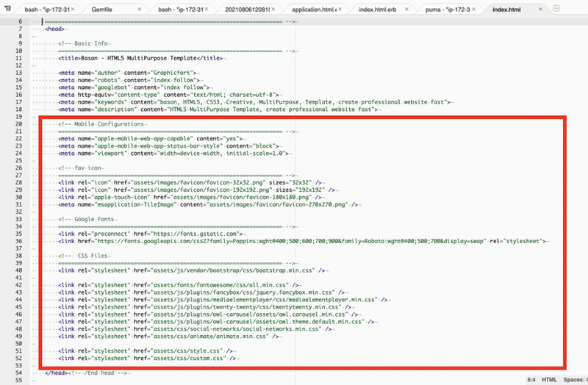Click the mediaelementplayer.min.css line
Viewport: 588px width, 385px height.
[x=223, y=300]
